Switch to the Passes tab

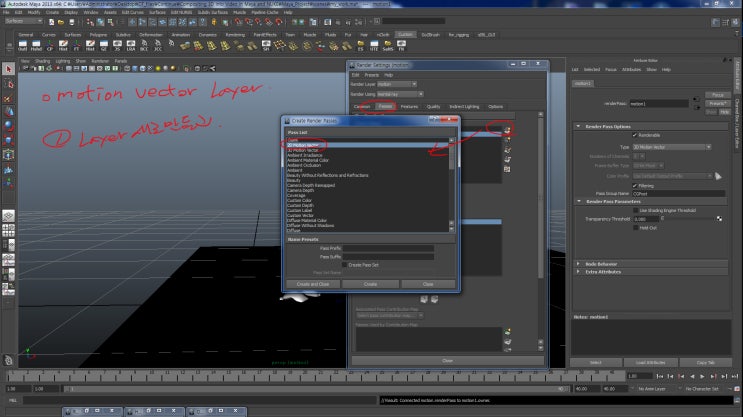(x=386, y=105)
